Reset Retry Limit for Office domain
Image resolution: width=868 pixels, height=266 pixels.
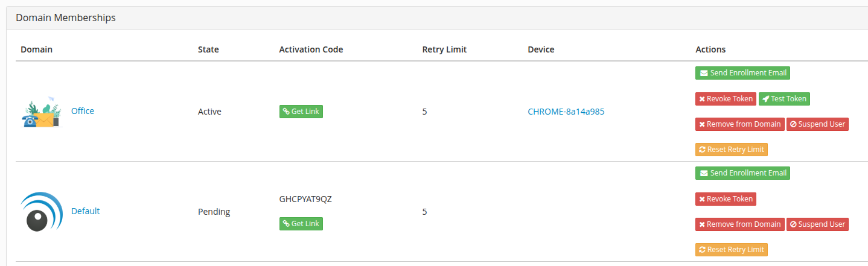[732, 150]
